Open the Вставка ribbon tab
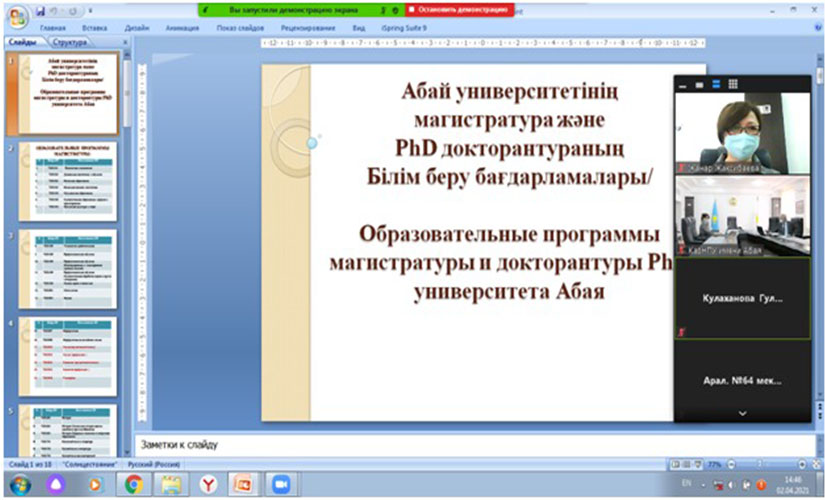 point(95,30)
